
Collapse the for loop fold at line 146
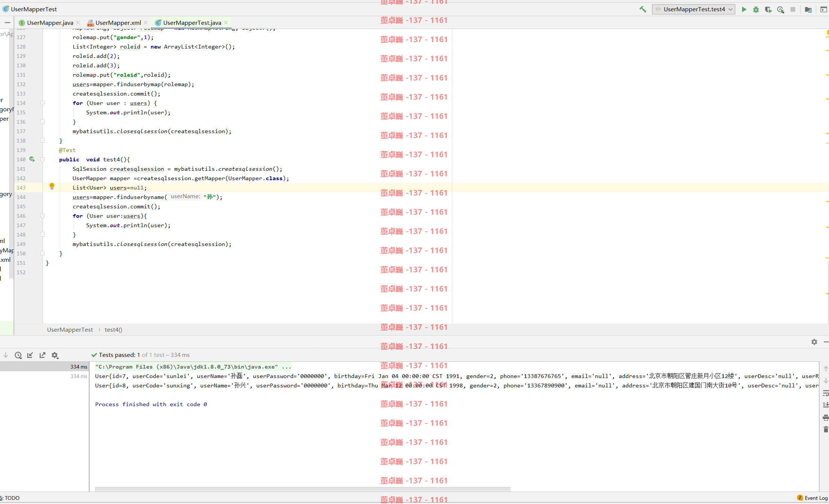[43, 216]
